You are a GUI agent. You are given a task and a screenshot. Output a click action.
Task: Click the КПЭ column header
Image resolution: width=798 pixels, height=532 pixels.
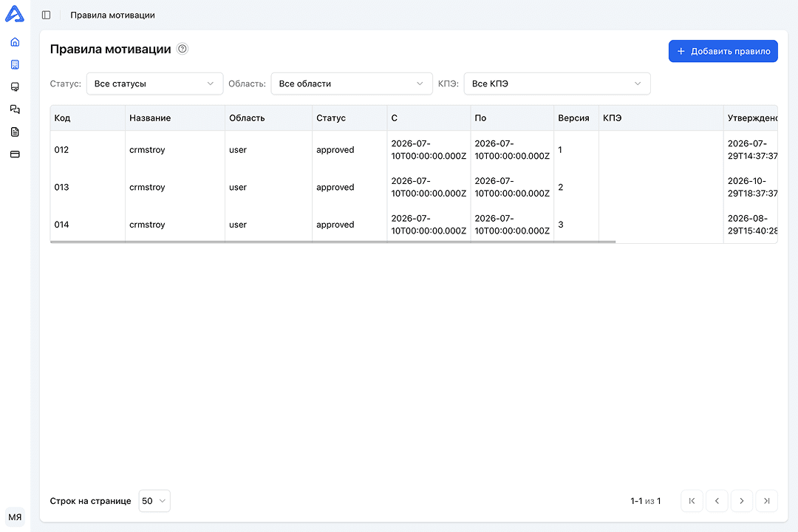point(661,118)
